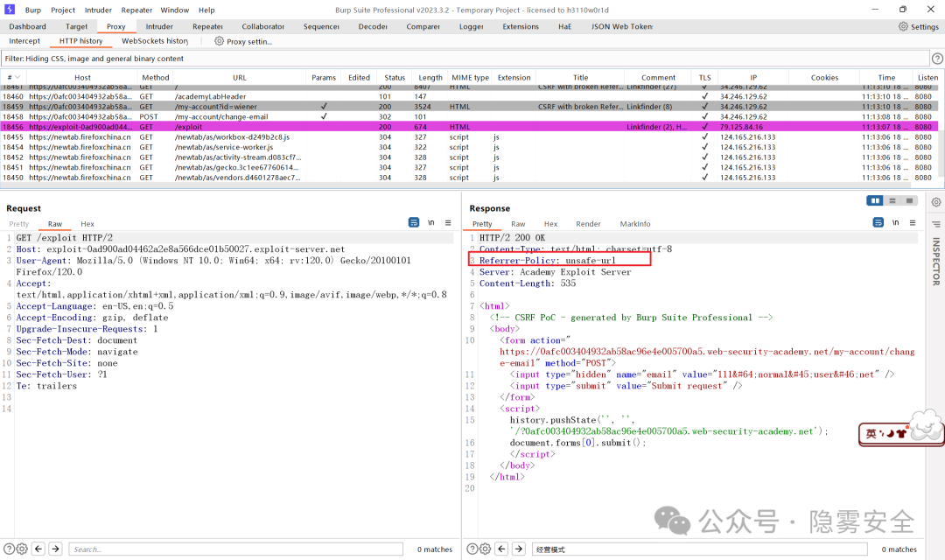Open request search settings gear
Viewport: 945px width, 560px height.
(x=22, y=549)
